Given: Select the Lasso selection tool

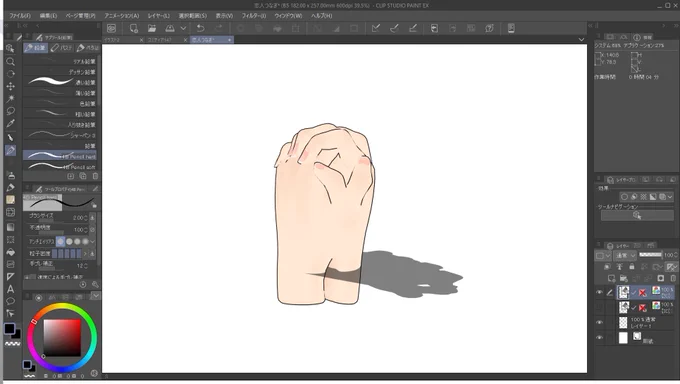Looking at the screenshot, I should (x=10, y=111).
